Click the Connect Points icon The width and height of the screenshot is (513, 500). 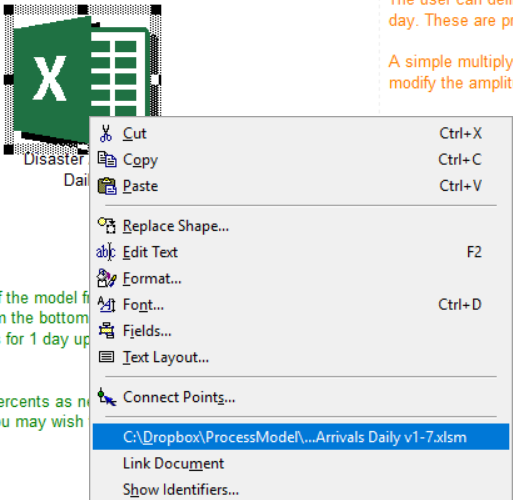[x=107, y=397]
